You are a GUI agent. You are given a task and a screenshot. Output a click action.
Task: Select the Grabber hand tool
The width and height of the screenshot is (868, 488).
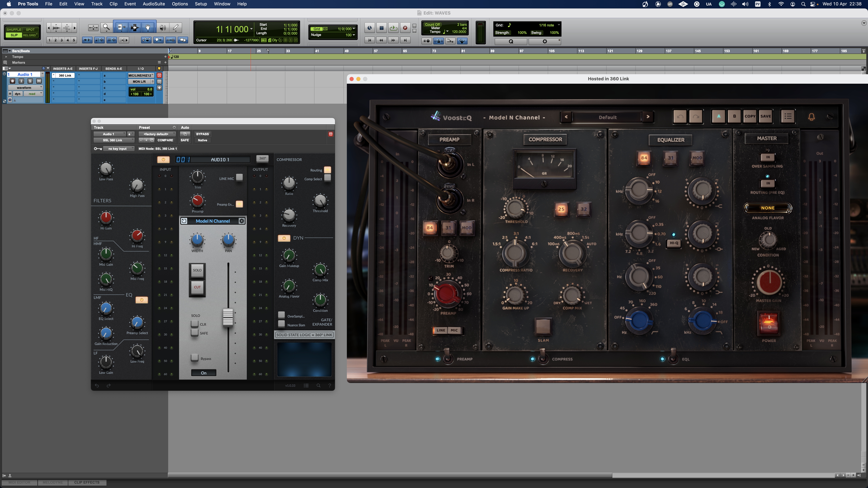tap(148, 28)
